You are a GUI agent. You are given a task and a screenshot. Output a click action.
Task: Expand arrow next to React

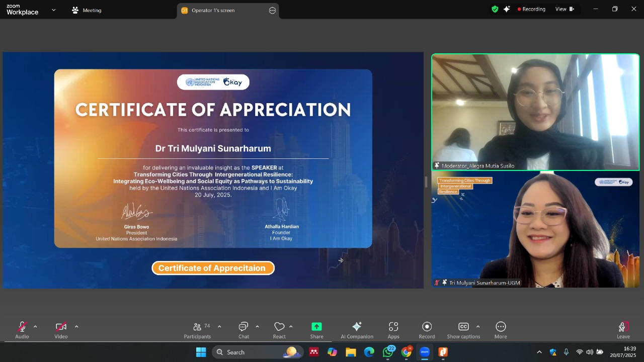[291, 327]
